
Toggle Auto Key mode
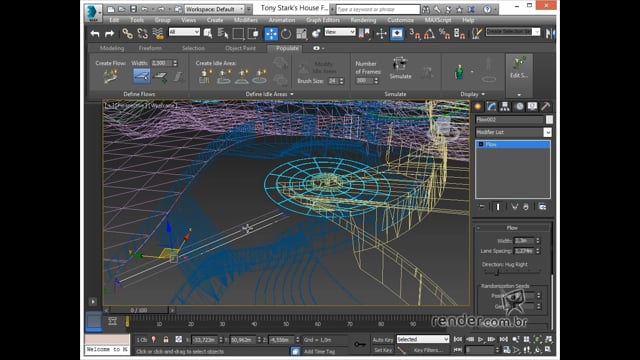tap(382, 340)
